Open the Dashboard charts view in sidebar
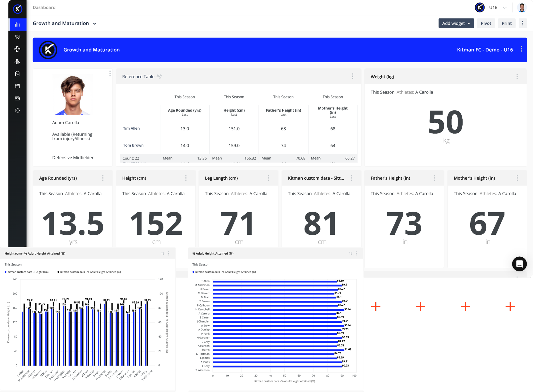This screenshot has width=533, height=392. tap(17, 24)
